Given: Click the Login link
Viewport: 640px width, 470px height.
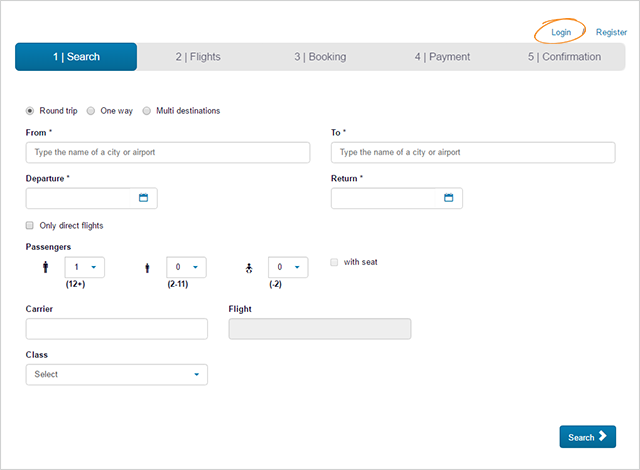Looking at the screenshot, I should tap(561, 33).
